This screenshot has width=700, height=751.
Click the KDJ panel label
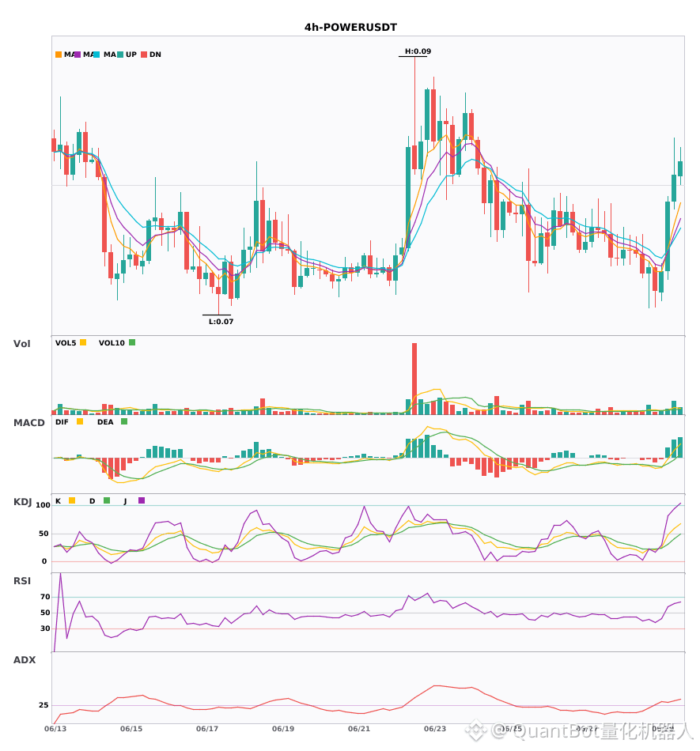coord(22,502)
